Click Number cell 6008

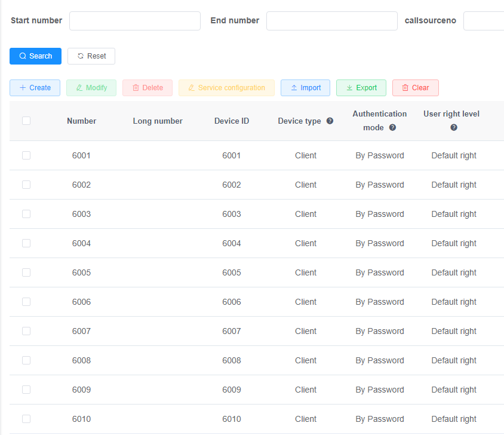coord(81,360)
